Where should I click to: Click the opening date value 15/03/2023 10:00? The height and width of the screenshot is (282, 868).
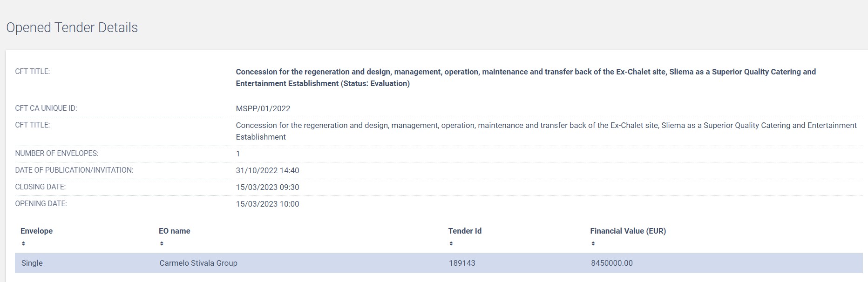pyautogui.click(x=267, y=204)
